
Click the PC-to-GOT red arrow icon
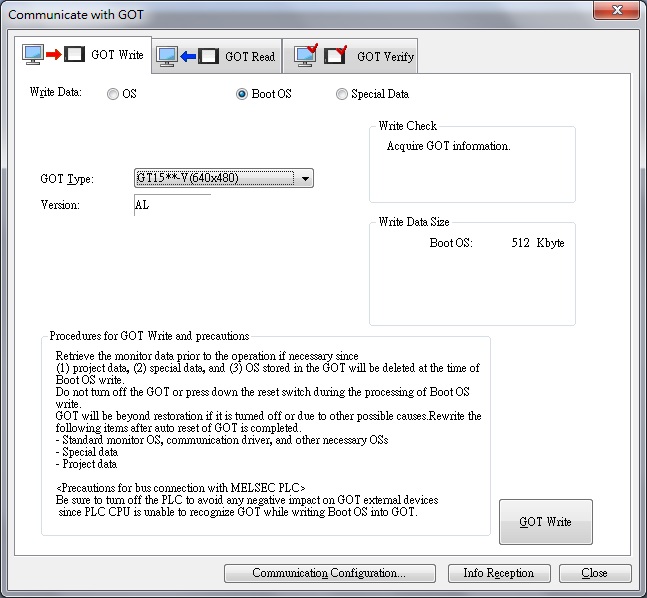tap(53, 55)
